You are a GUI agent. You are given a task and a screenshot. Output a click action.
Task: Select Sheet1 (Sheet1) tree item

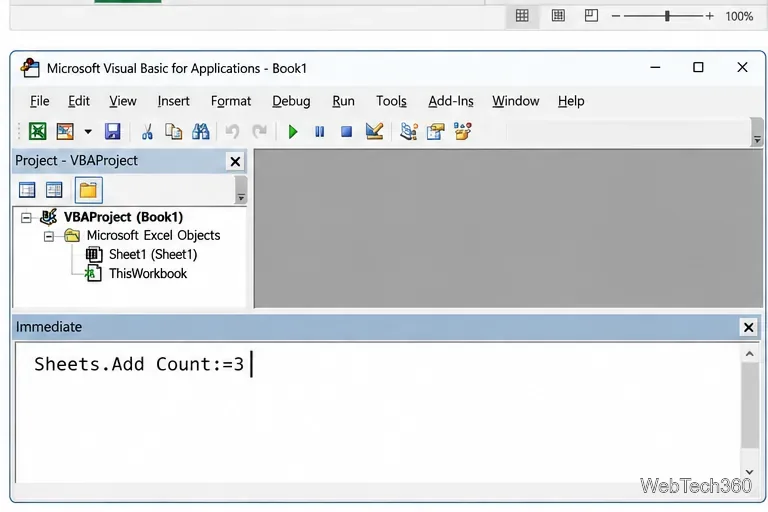click(x=153, y=255)
